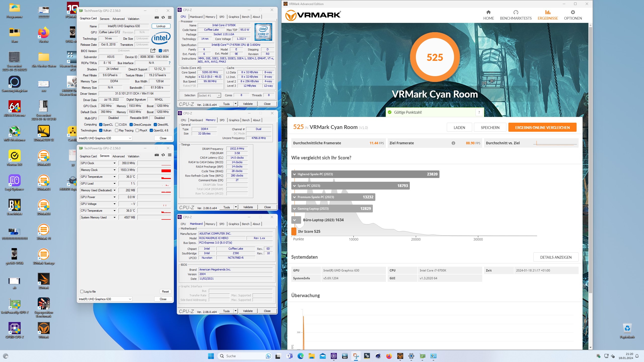The width and height of the screenshot is (644, 362).
Task: Open the AIDA64 Extreme desktop icon
Action: [15, 109]
